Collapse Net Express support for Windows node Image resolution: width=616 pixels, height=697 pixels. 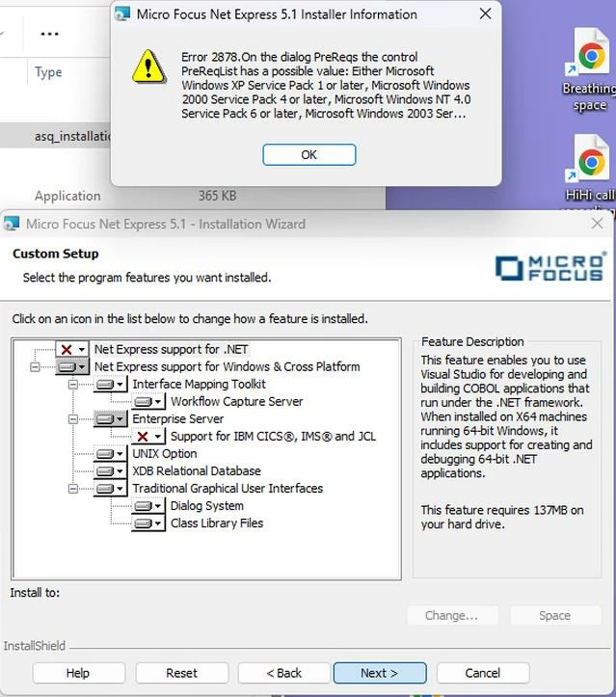[35, 366]
